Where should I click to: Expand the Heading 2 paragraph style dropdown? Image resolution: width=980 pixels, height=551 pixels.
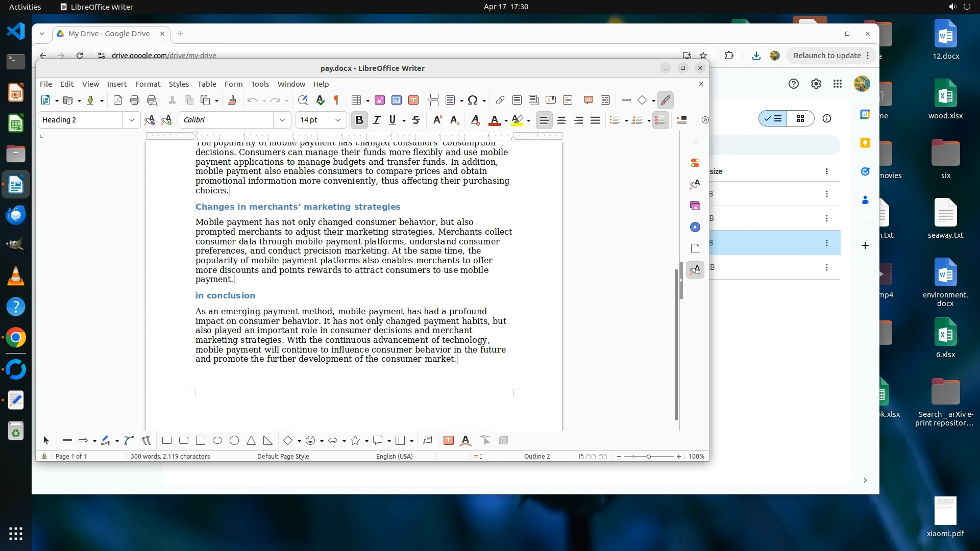tap(132, 120)
